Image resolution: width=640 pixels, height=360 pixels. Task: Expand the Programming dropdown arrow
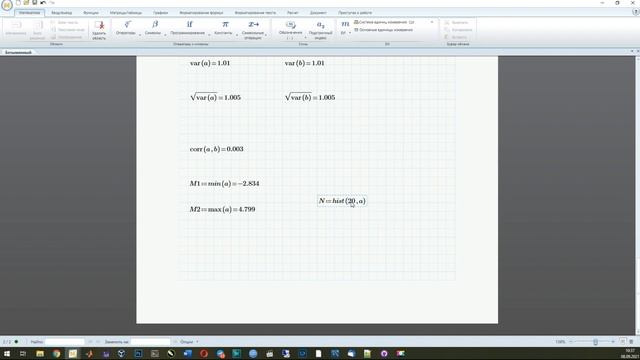click(209, 35)
